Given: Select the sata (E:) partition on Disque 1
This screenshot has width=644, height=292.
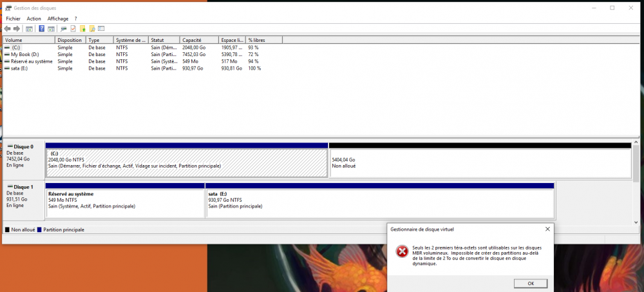Looking at the screenshot, I should click(x=380, y=203).
